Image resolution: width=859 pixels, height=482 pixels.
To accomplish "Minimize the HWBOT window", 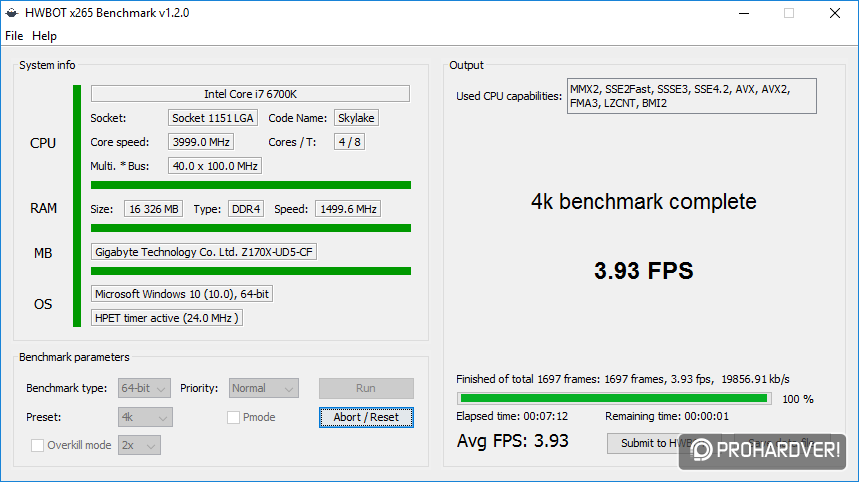I will pyautogui.click(x=743, y=13).
